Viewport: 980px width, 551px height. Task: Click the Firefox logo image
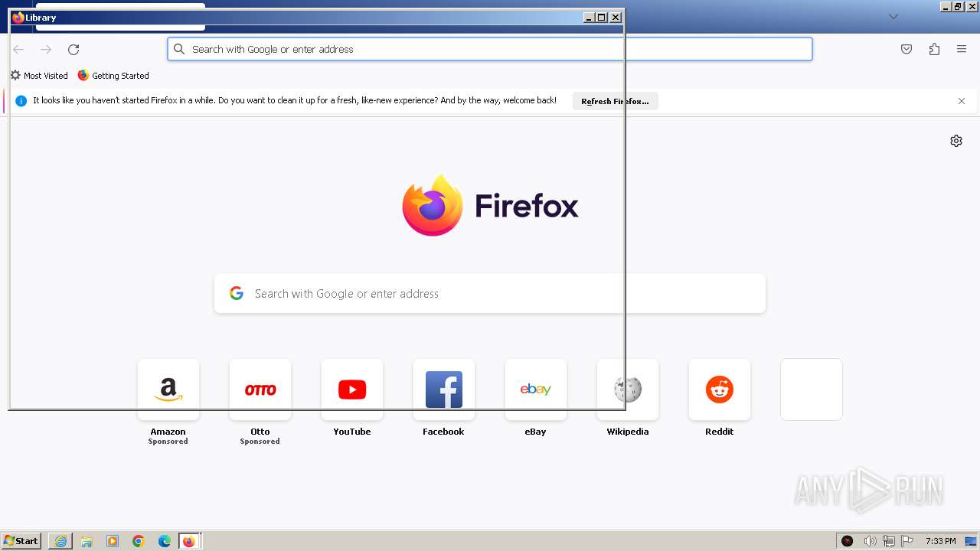433,205
